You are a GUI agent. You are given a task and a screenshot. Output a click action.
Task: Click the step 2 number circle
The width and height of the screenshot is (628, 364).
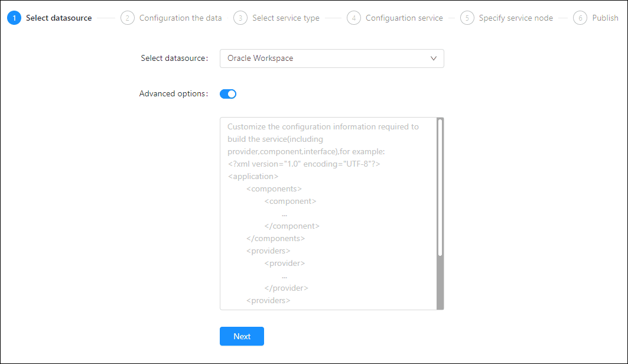127,18
